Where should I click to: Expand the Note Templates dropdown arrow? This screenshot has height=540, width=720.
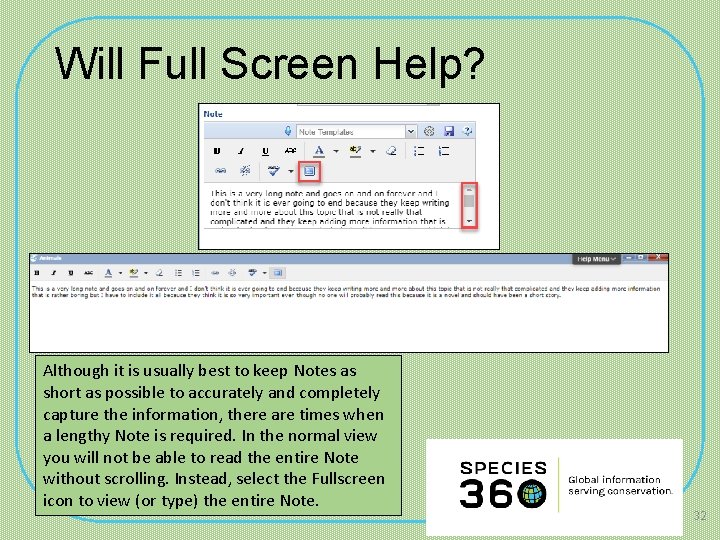[x=411, y=132]
